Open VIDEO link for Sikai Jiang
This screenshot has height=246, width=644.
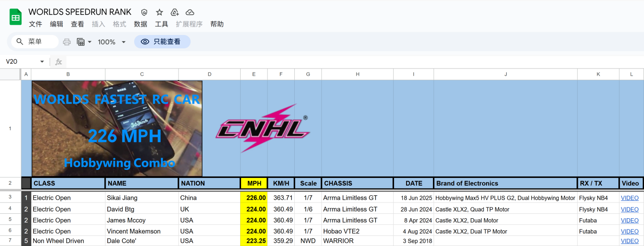pos(630,198)
